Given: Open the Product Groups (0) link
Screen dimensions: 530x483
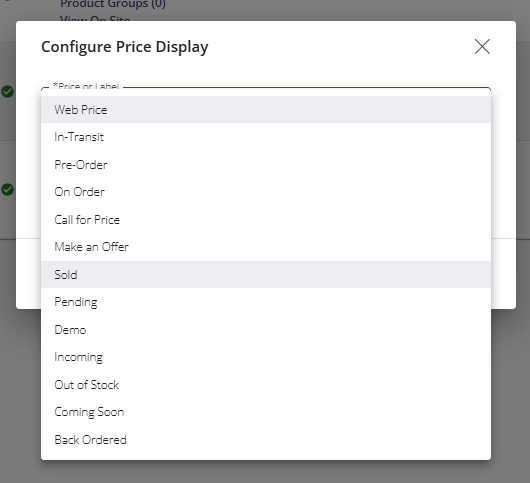Looking at the screenshot, I should tap(113, 4).
